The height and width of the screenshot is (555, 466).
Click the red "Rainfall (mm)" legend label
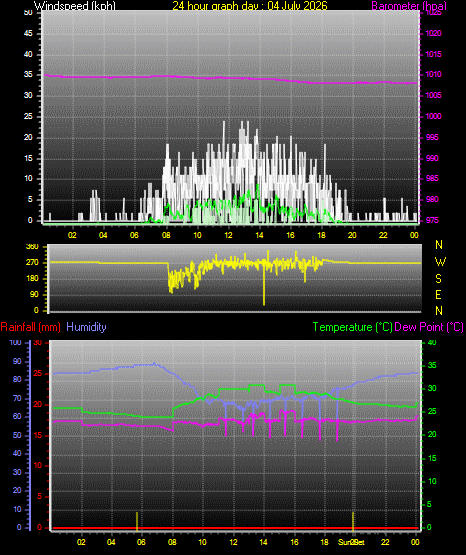[30, 327]
